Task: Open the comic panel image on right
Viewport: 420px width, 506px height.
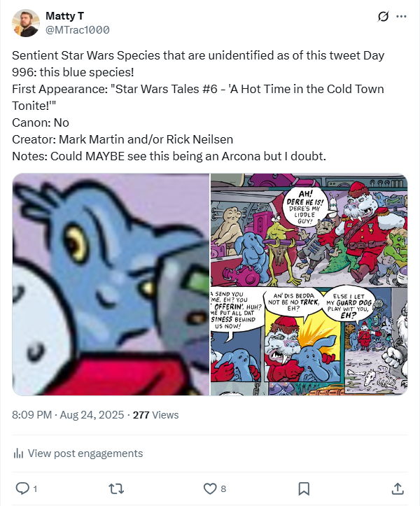Action: click(309, 284)
